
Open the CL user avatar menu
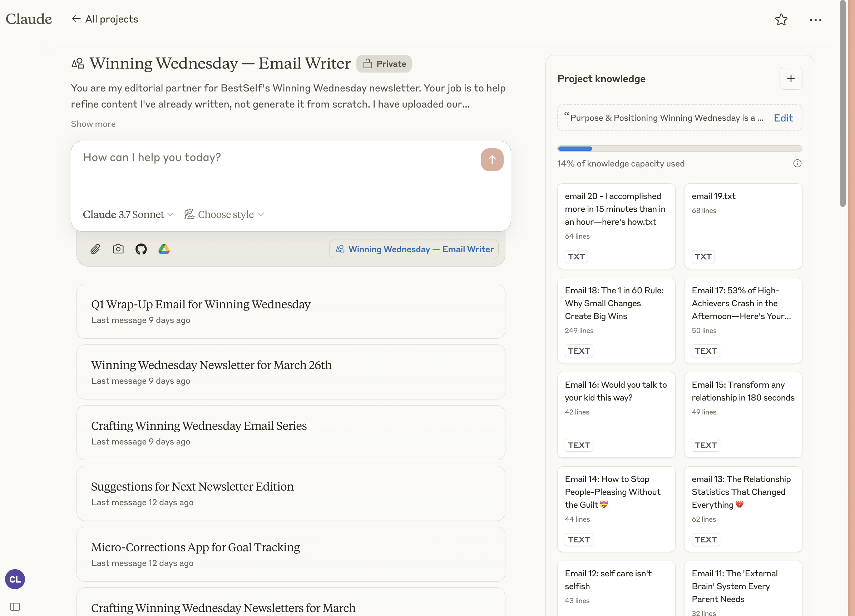point(15,579)
